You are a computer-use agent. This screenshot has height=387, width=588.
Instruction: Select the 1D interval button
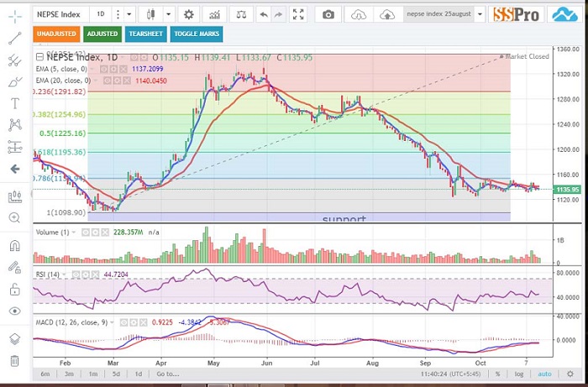coord(101,14)
